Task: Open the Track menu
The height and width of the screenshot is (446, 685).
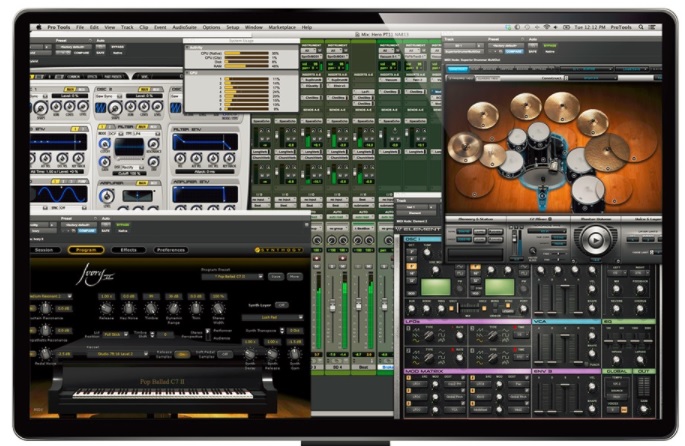Action: point(127,27)
